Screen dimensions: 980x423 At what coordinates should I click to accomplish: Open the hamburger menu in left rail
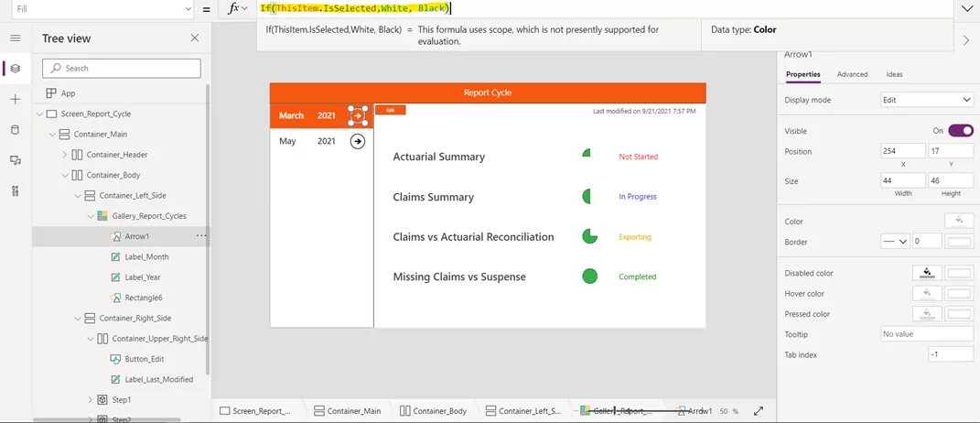(16, 38)
